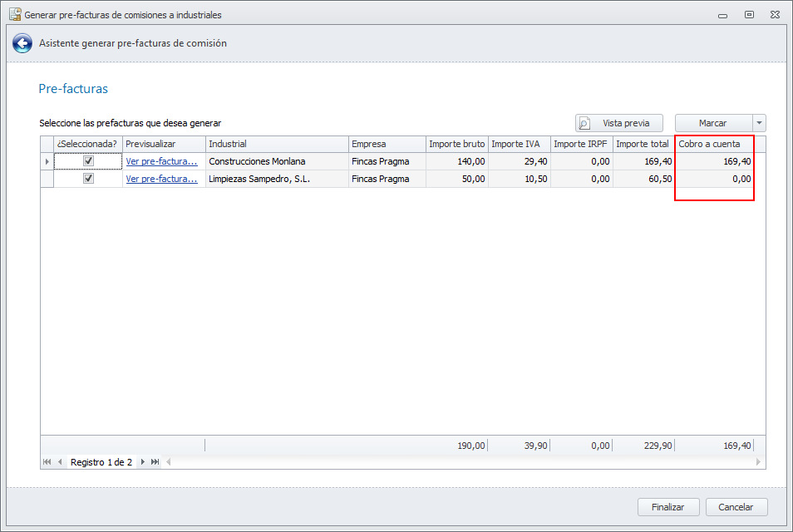The width and height of the screenshot is (793, 532).
Task: Click row indicator arrow of first row
Action: click(47, 161)
